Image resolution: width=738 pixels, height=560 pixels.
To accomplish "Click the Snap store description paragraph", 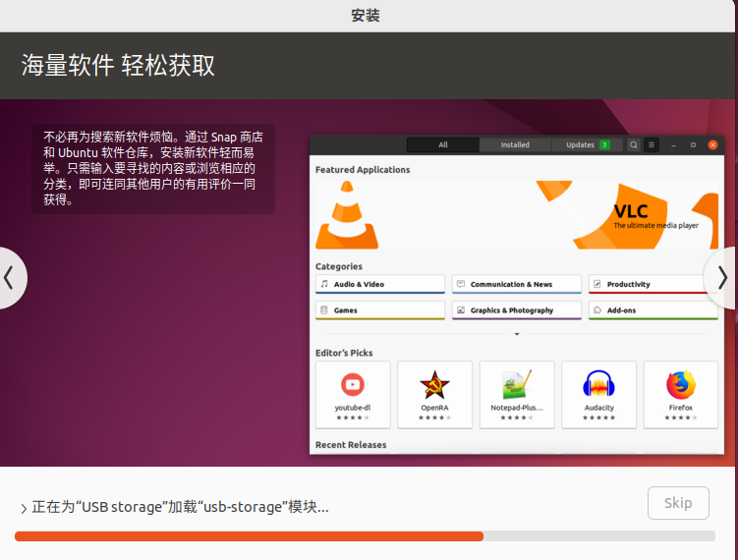I will click(153, 168).
